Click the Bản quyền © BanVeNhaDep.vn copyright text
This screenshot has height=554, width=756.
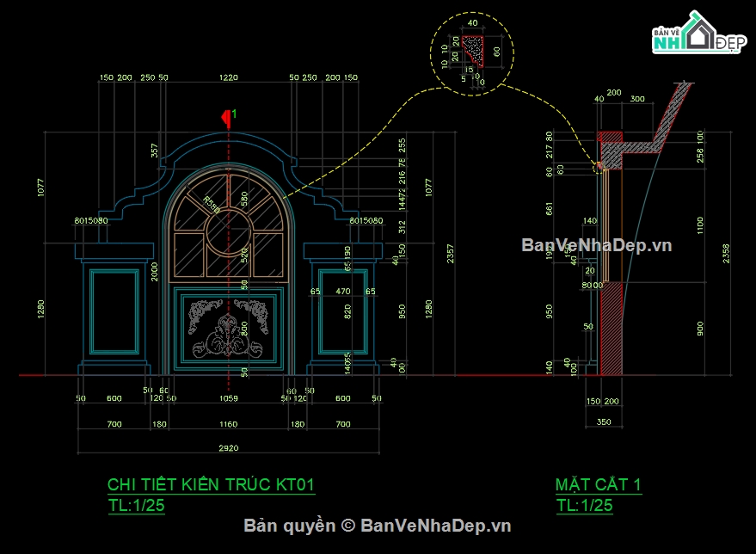[378, 526]
